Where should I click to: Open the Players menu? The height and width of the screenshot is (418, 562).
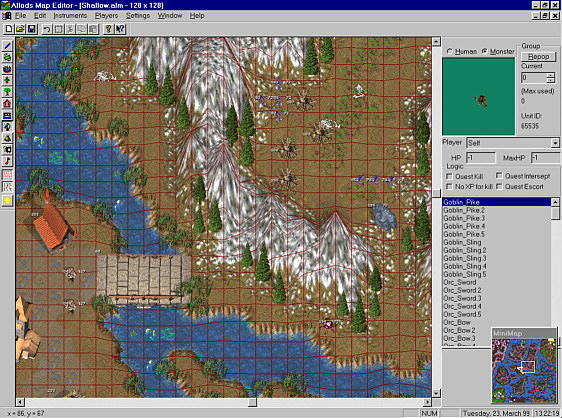coord(106,16)
